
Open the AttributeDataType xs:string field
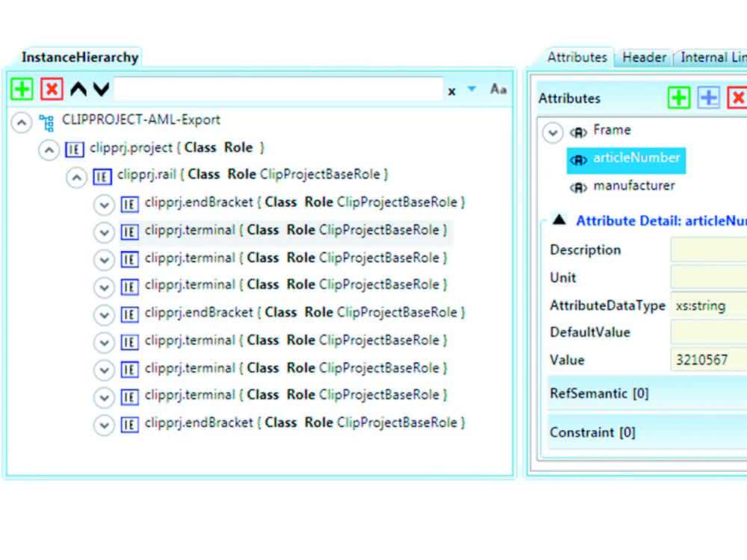pyautogui.click(x=709, y=305)
